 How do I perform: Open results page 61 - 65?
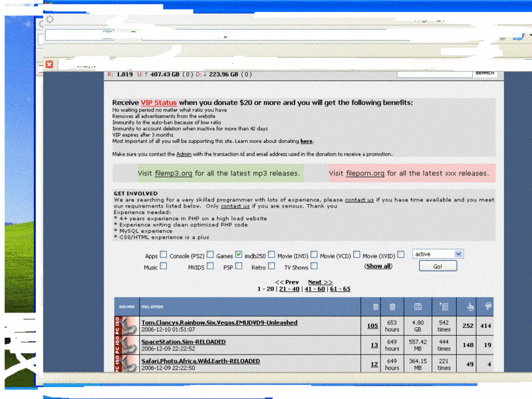pyautogui.click(x=340, y=289)
